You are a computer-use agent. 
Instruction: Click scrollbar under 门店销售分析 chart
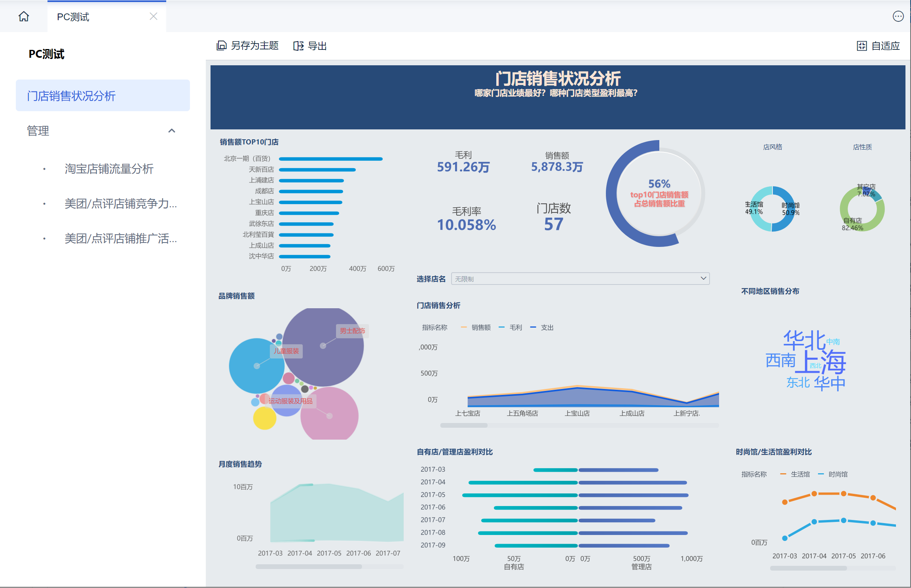click(464, 425)
